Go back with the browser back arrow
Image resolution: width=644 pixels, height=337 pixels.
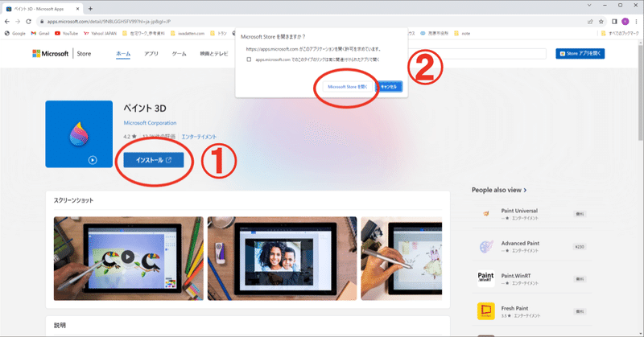tap(7, 22)
